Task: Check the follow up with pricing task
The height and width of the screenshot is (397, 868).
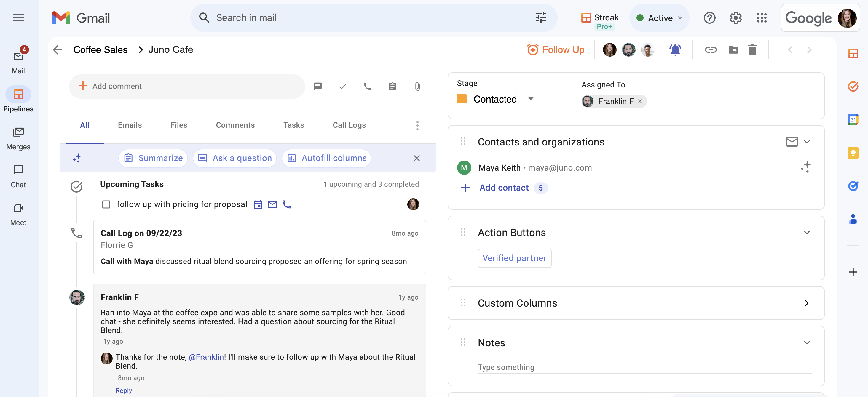Action: [106, 204]
